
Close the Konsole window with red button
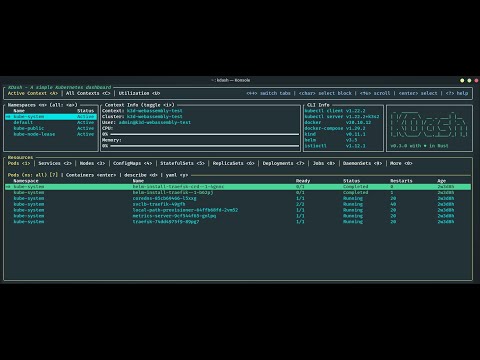pyautogui.click(x=476, y=80)
